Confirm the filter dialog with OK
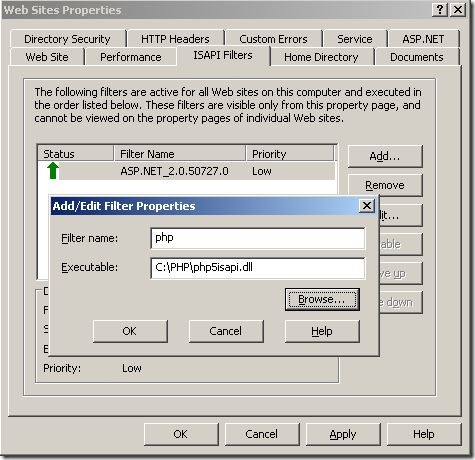The image size is (475, 460). [x=130, y=331]
